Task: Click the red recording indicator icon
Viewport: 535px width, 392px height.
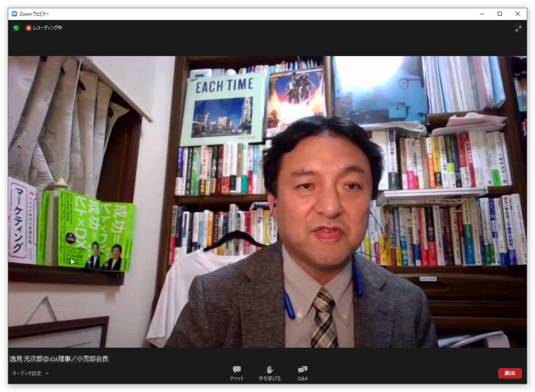Action: (28, 28)
